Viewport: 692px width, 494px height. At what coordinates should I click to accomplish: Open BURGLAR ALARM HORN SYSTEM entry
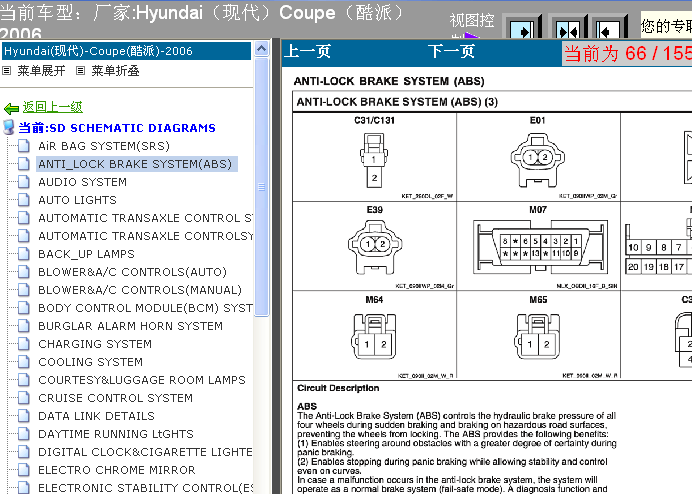point(130,326)
